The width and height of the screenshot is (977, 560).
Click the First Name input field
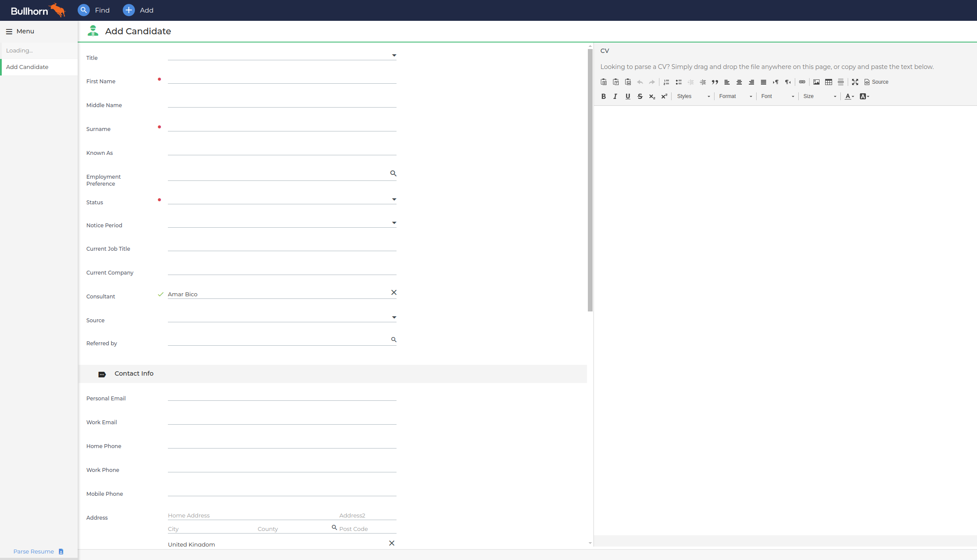[282, 79]
